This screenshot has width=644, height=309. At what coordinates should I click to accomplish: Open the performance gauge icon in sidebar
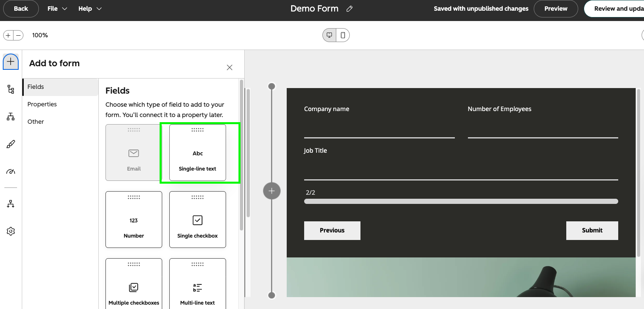pos(11,172)
